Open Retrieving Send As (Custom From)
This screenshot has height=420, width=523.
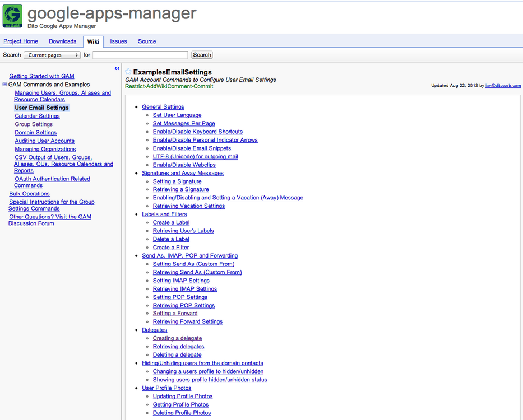pyautogui.click(x=197, y=272)
